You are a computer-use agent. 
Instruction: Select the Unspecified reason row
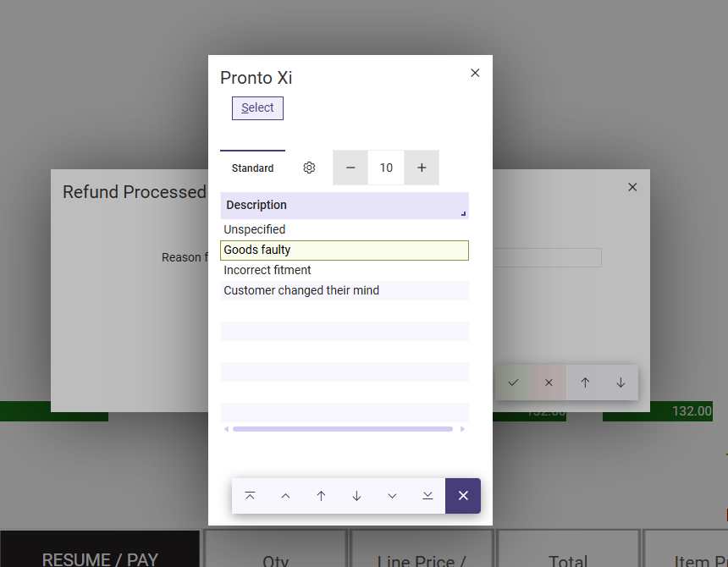(345, 229)
